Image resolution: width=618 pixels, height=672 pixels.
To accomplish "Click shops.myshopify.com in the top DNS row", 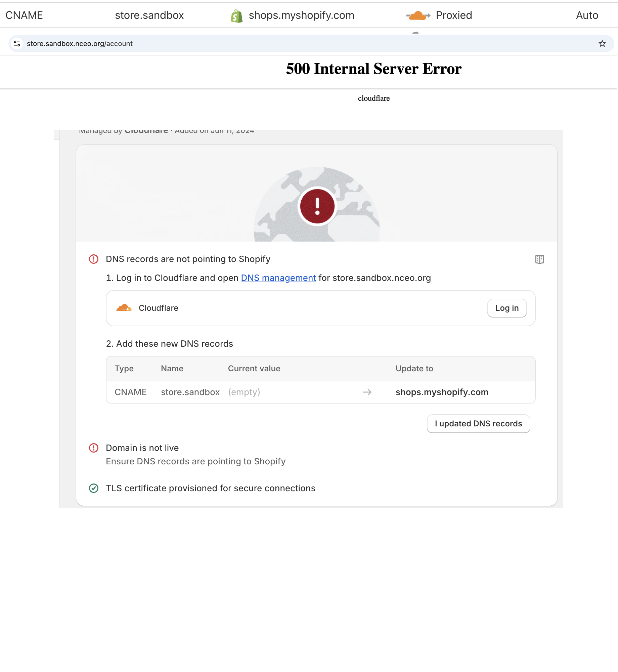I will tap(302, 15).
